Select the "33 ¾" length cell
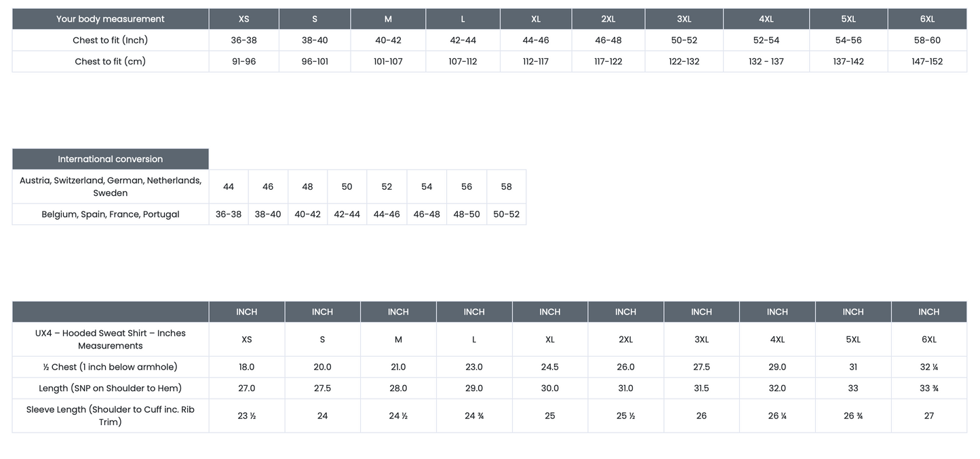980x459 pixels. coord(928,388)
